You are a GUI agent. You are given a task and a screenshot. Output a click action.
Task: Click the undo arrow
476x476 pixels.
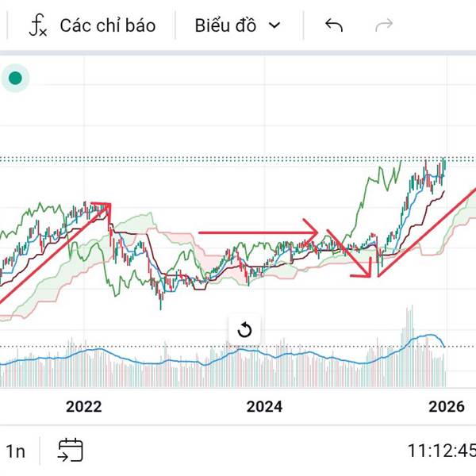pyautogui.click(x=334, y=25)
